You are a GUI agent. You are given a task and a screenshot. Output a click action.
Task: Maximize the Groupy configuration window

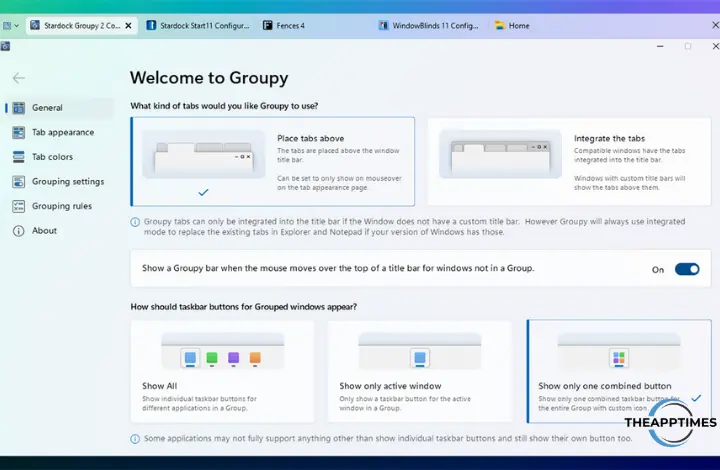pos(688,46)
